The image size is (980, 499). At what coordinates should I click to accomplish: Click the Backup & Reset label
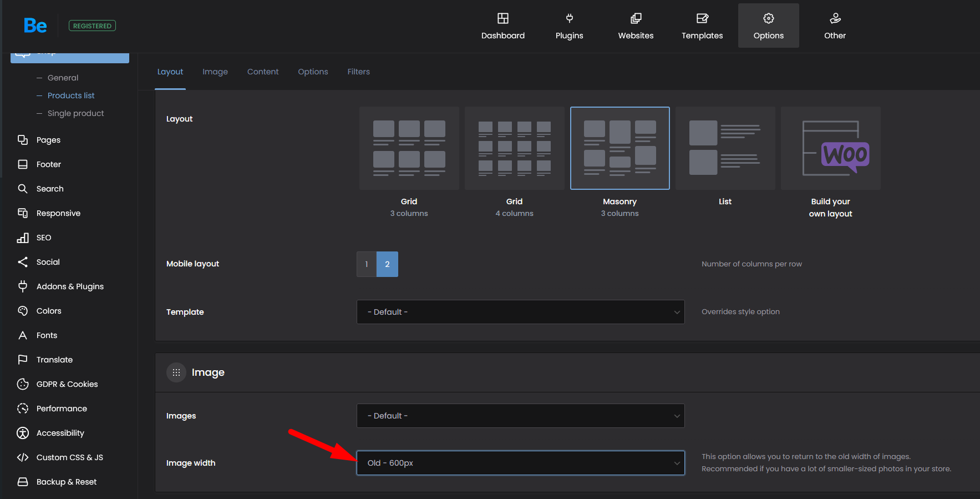coord(67,482)
